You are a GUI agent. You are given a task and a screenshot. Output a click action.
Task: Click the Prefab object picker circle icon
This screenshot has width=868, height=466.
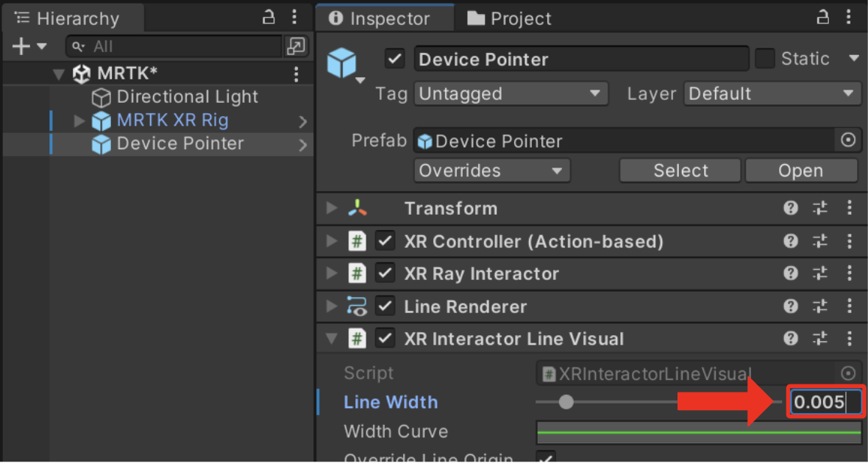[848, 140]
